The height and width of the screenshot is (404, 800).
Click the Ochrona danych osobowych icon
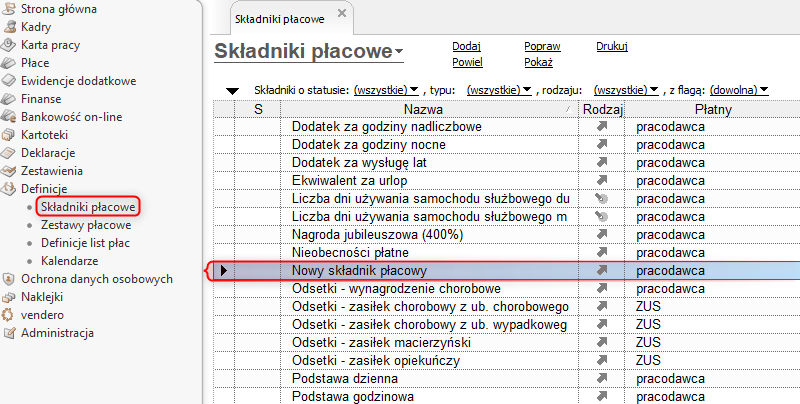pos(9,279)
